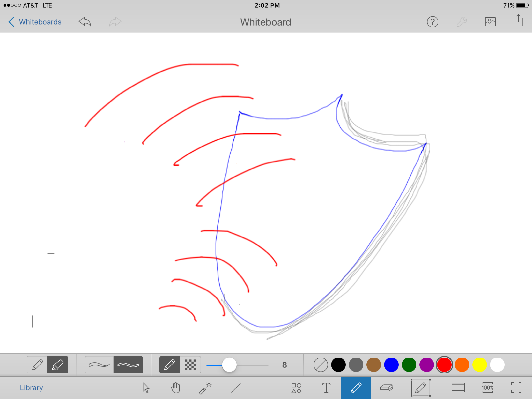
Task: Switch to the eraser tool
Action: click(386, 388)
